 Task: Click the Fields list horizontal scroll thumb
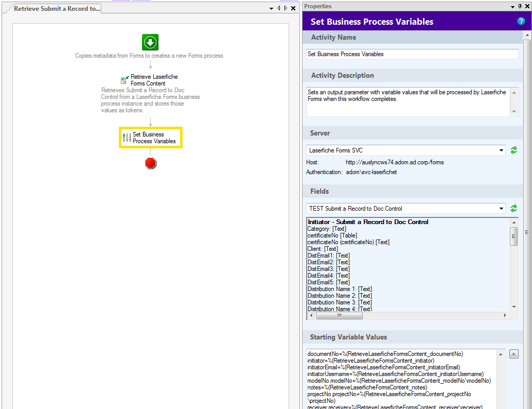click(339, 316)
